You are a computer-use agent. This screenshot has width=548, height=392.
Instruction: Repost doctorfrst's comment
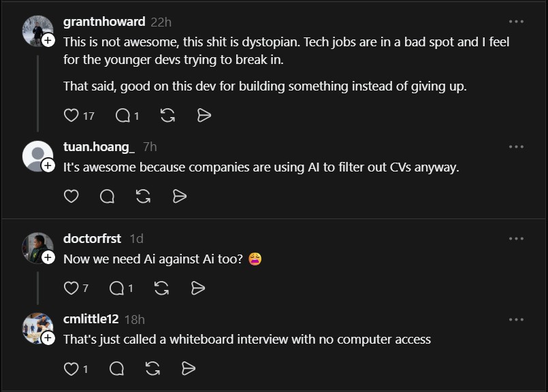[161, 288]
